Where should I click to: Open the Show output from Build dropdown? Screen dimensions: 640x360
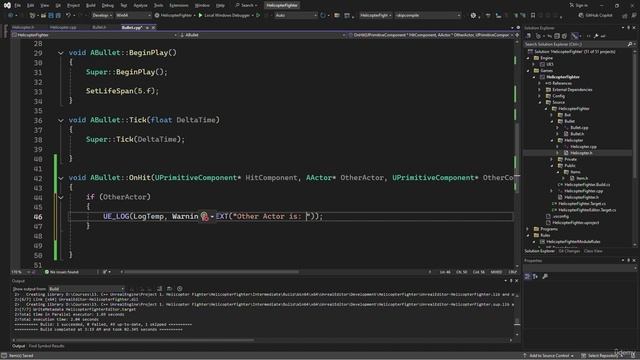pos(87,289)
